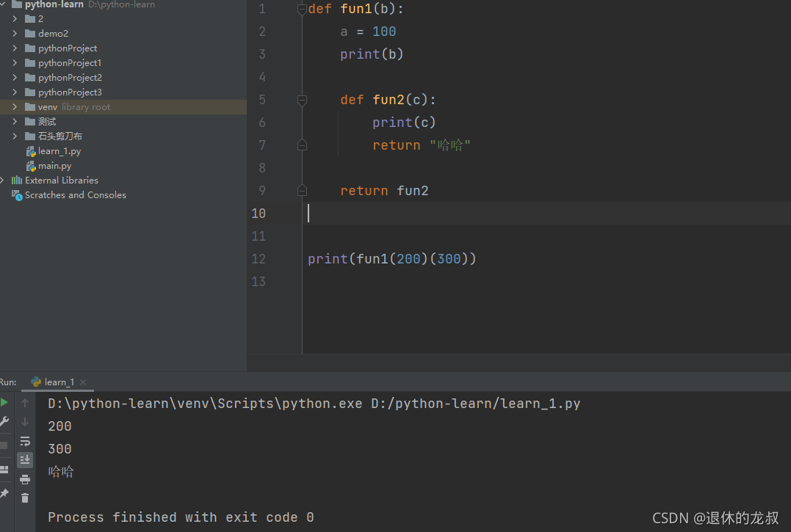This screenshot has width=791, height=532.
Task: Click the console output line 300
Action: coord(59,449)
